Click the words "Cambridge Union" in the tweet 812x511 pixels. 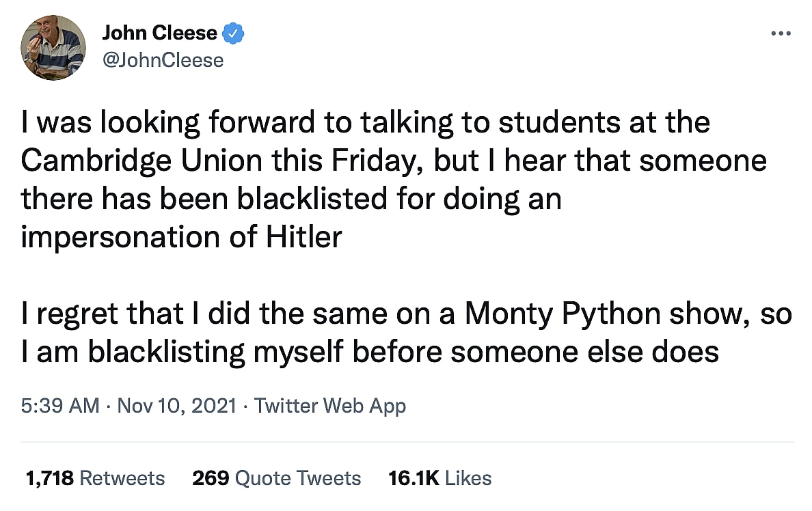pos(141,161)
